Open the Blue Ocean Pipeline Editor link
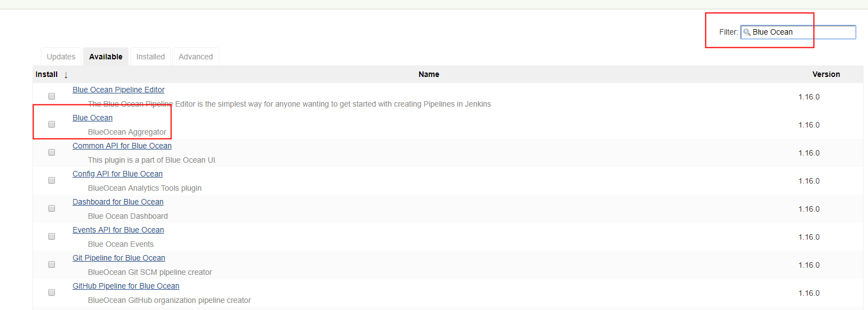Viewport: 868px width, 310px height. 119,90
